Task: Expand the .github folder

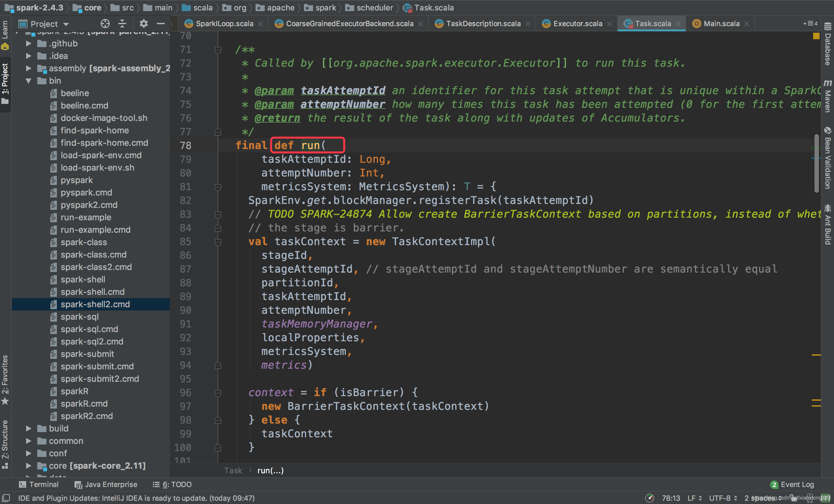Action: pos(29,43)
